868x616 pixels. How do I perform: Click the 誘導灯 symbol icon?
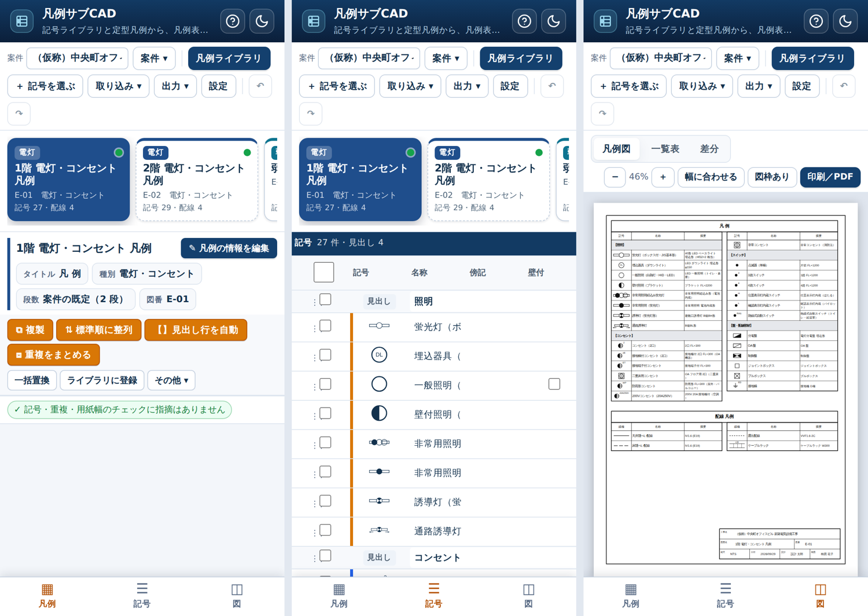pyautogui.click(x=379, y=501)
